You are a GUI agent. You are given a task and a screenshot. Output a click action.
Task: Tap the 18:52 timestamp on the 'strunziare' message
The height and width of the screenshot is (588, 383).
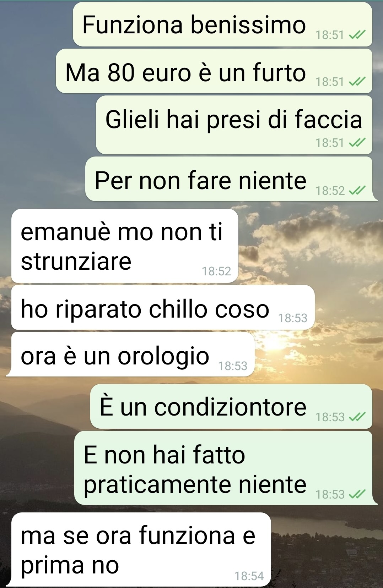coord(216,271)
